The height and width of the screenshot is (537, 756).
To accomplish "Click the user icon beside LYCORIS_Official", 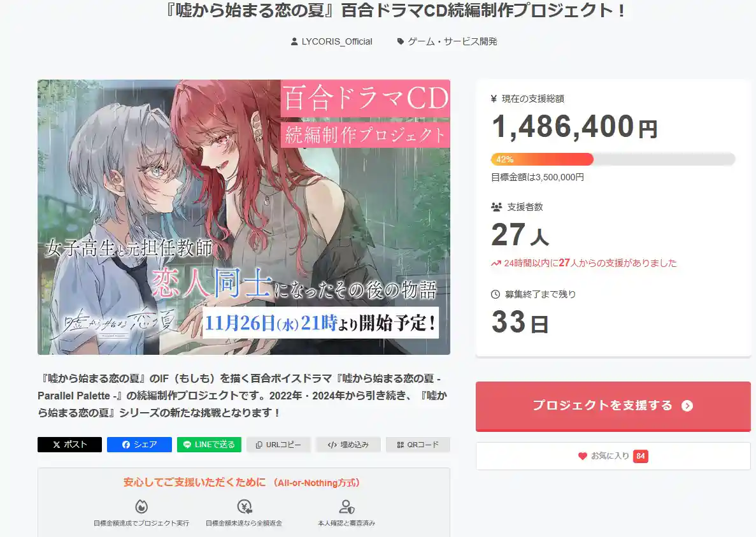I will 294,41.
